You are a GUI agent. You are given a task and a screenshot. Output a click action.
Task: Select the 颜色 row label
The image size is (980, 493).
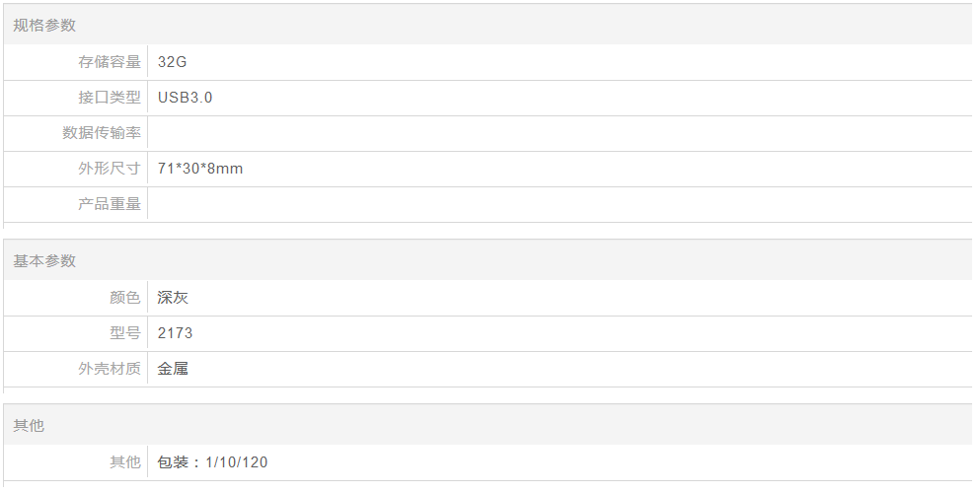[x=125, y=298]
